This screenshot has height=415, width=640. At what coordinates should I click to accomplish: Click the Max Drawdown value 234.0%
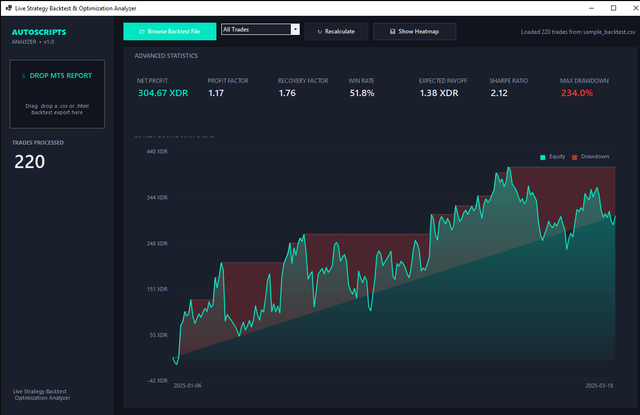pyautogui.click(x=577, y=93)
